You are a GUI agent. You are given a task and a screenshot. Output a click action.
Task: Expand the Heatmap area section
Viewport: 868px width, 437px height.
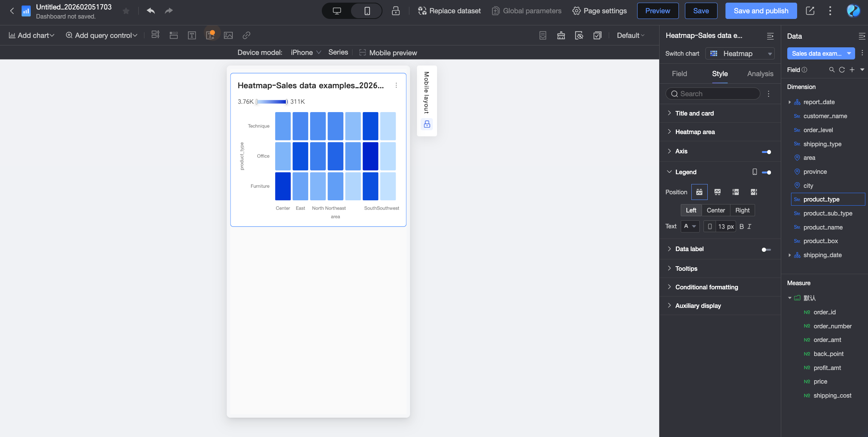695,132
